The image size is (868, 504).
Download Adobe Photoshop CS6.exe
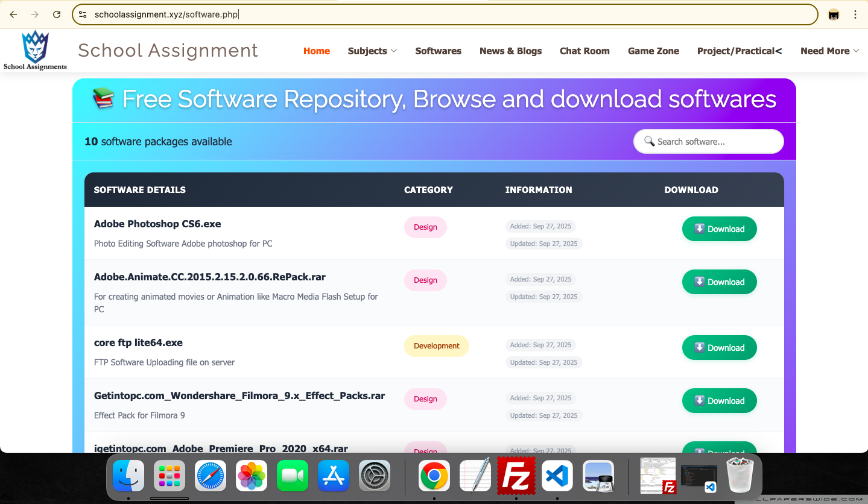(x=720, y=229)
